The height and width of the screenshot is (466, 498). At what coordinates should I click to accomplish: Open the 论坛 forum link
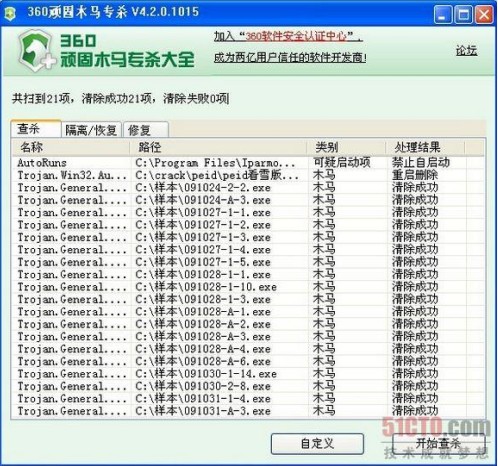(466, 50)
